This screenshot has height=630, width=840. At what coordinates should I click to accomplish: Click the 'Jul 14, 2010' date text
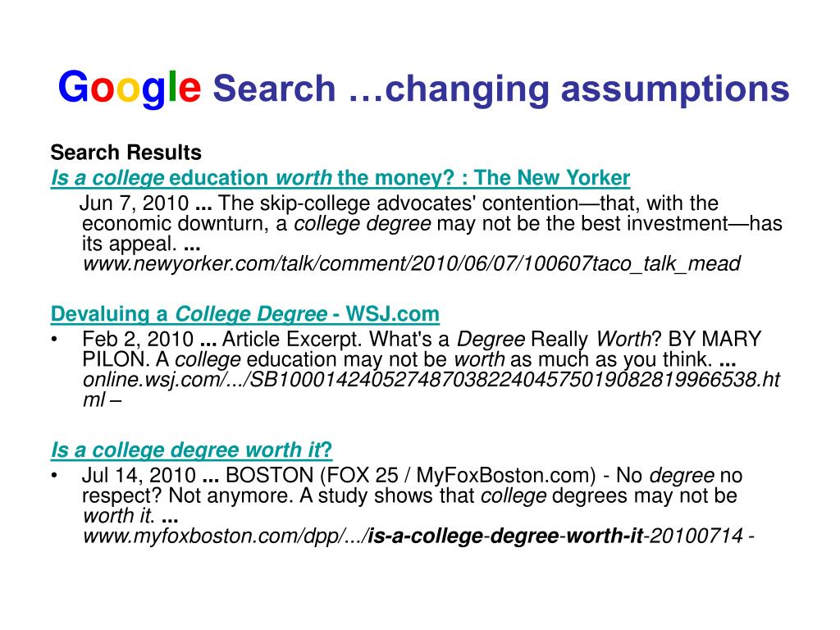tap(139, 476)
